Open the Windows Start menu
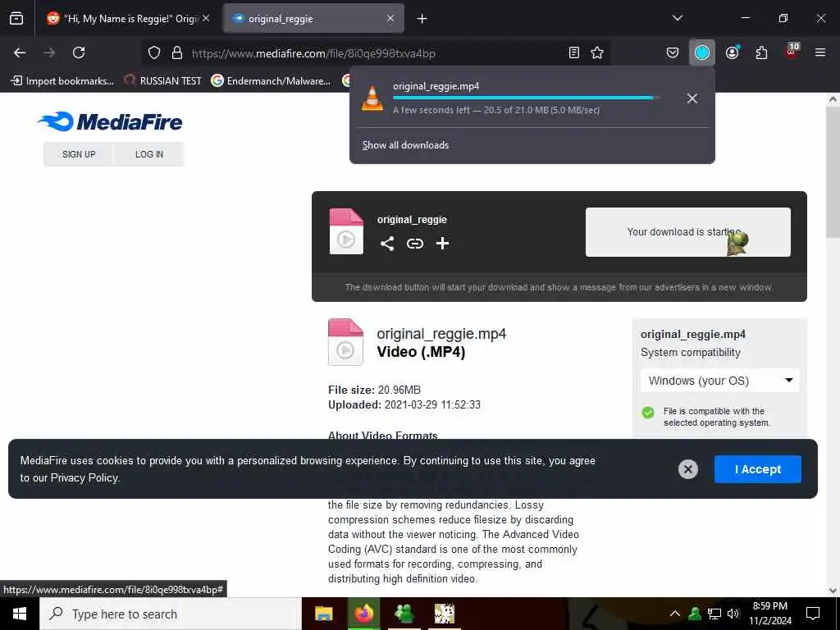The width and height of the screenshot is (840, 630). tap(20, 614)
